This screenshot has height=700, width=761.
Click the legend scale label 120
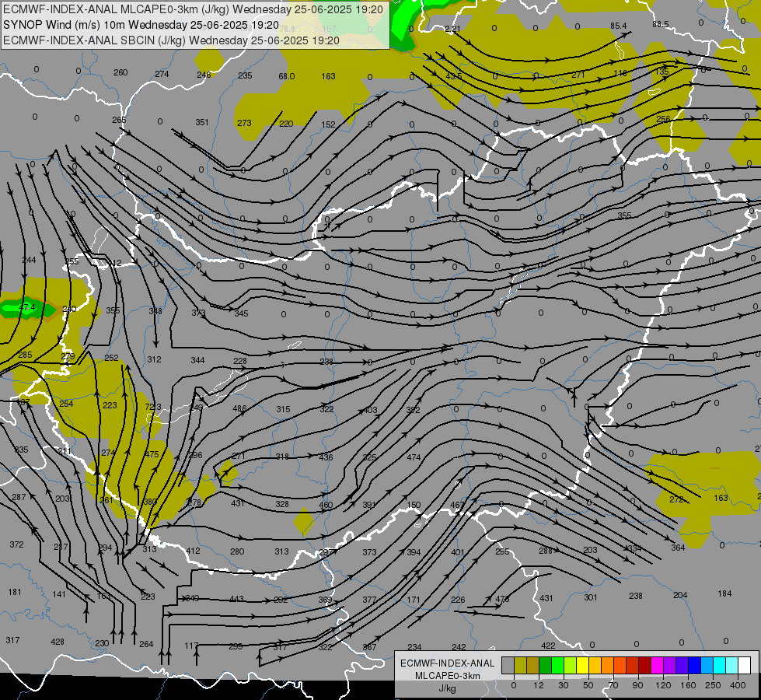click(663, 685)
